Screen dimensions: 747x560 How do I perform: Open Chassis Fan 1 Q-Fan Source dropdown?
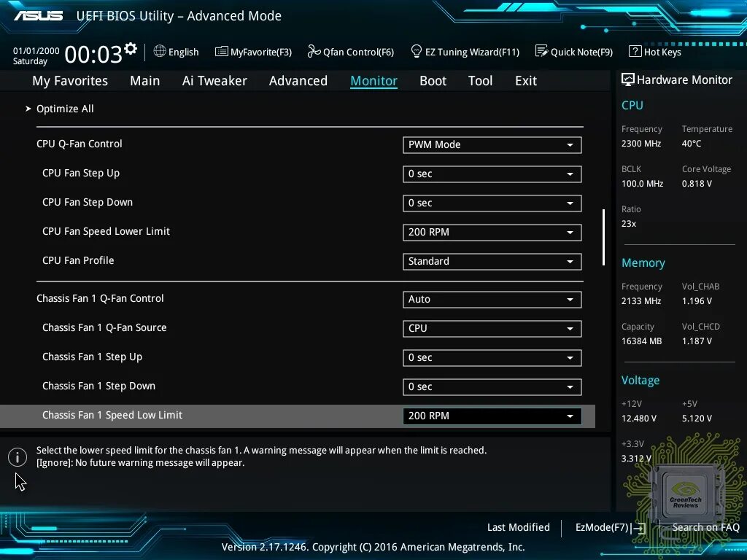(492, 328)
